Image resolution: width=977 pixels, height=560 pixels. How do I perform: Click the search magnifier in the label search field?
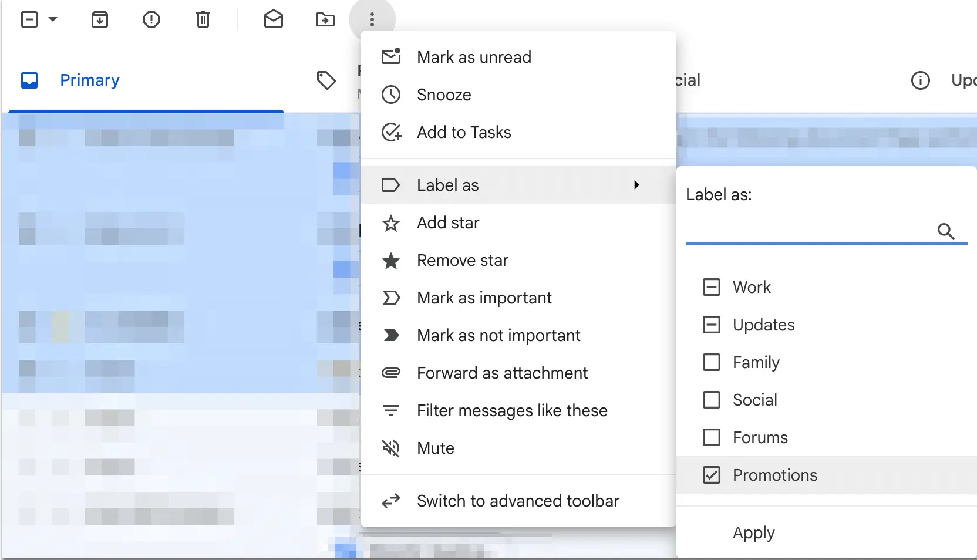click(946, 231)
